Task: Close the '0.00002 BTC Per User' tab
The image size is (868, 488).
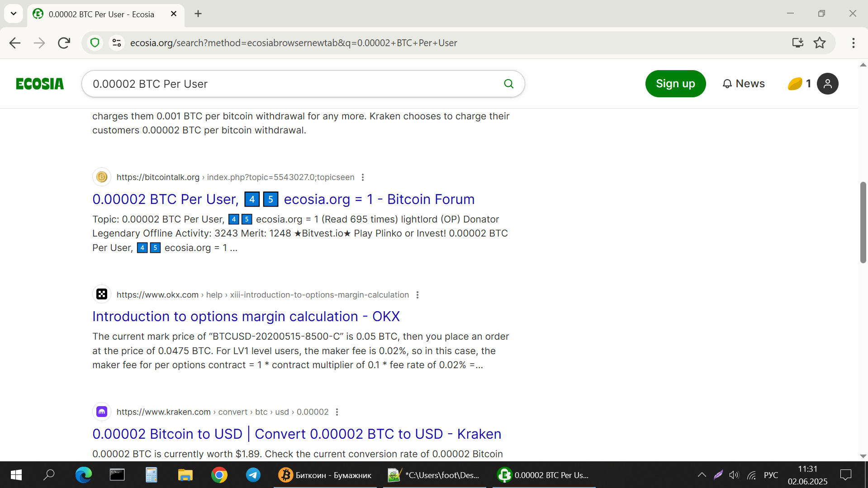Action: pos(174,14)
